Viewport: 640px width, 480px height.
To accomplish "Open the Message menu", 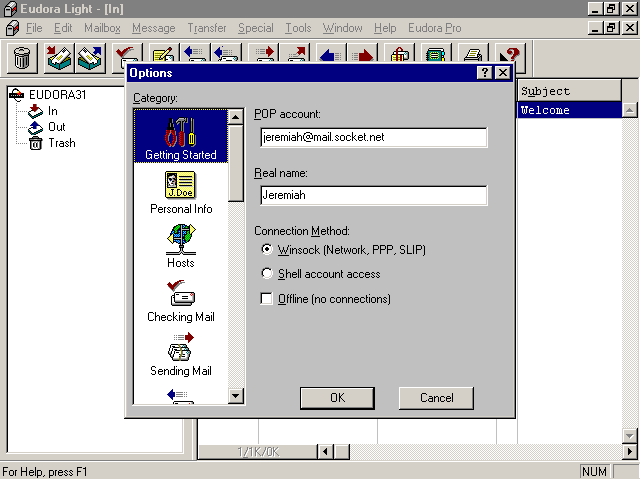I will pos(153,28).
